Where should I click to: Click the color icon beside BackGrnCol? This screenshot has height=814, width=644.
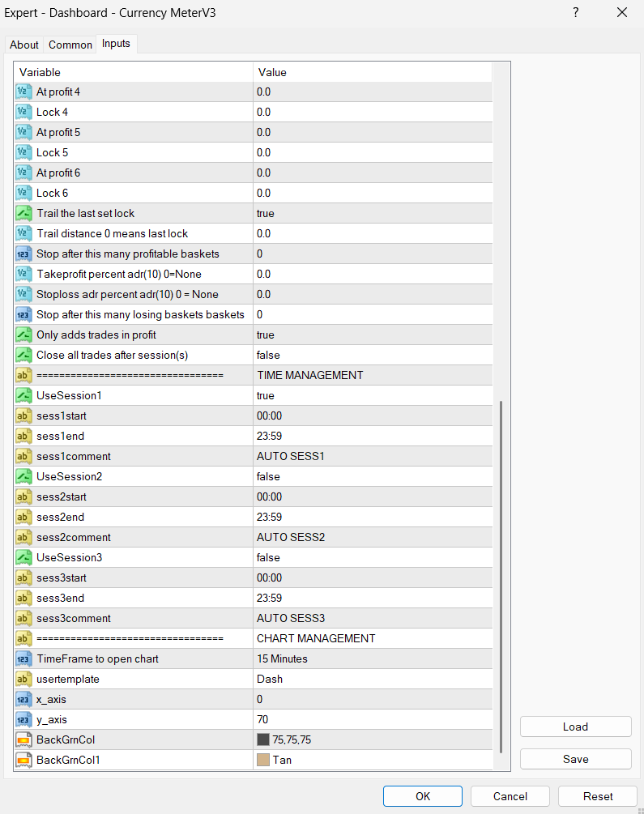pyautogui.click(x=23, y=739)
